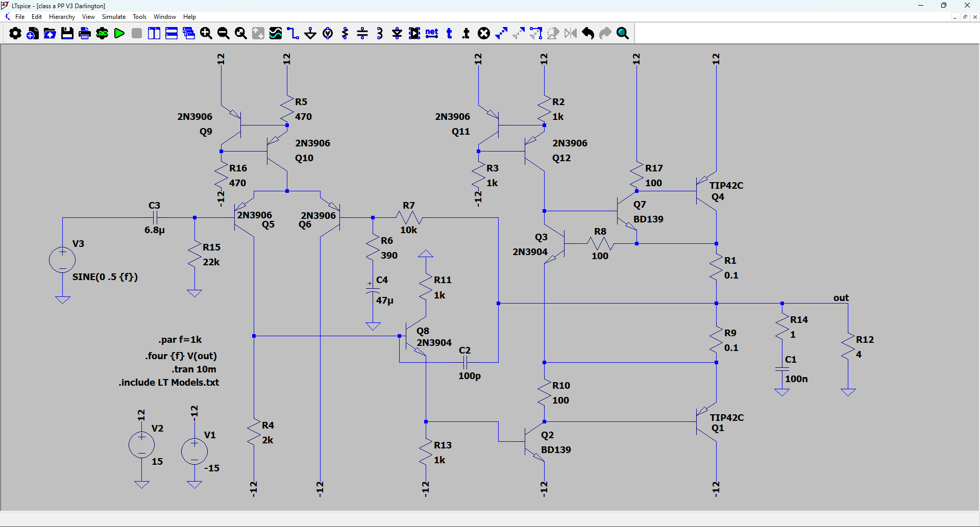This screenshot has height=527, width=980.
Task: Tile windows horizontally from toolbar
Action: [171, 34]
